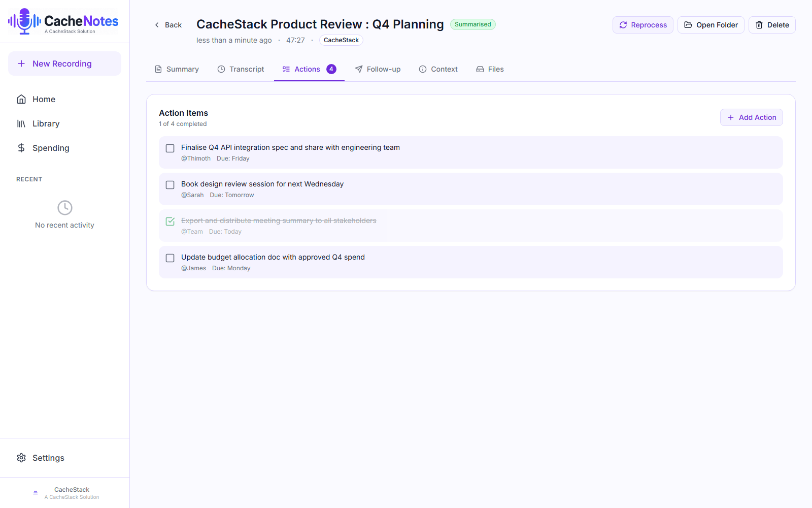812x508 pixels.
Task: Click the CacheStack tag pill
Action: pyautogui.click(x=341, y=40)
